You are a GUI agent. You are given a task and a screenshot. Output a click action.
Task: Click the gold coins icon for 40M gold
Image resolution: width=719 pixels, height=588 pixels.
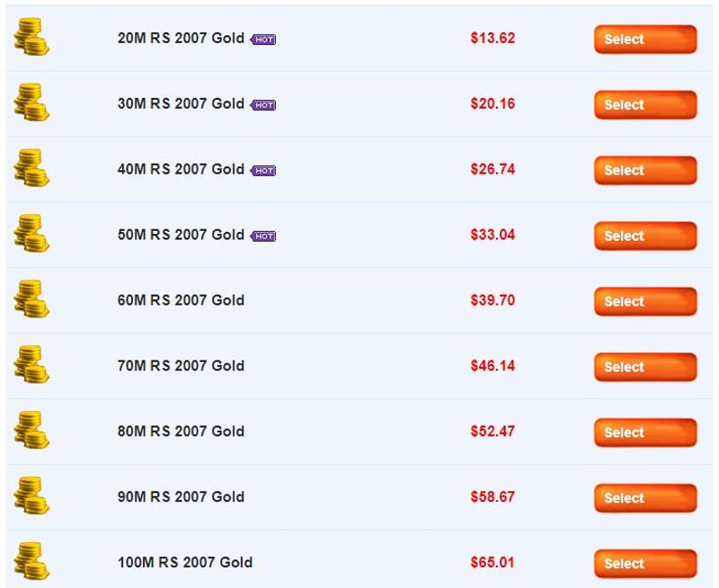point(31,168)
